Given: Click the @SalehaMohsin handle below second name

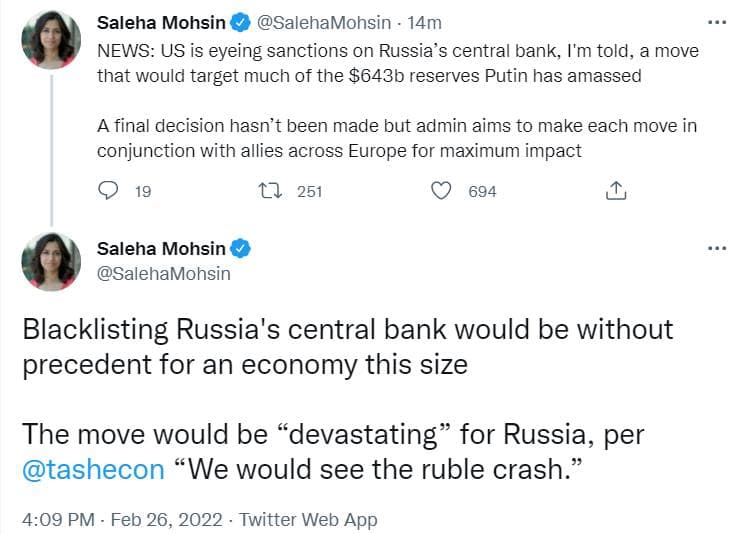Looking at the screenshot, I should (164, 273).
